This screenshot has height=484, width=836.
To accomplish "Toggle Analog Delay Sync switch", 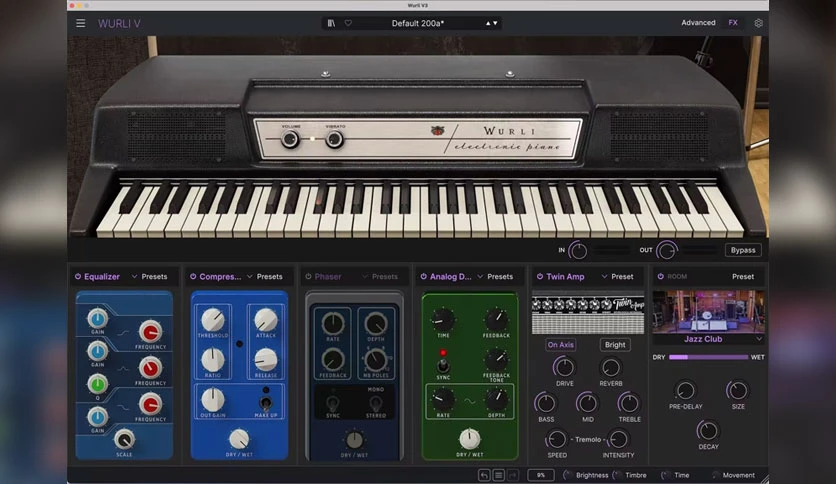I will pyautogui.click(x=443, y=365).
